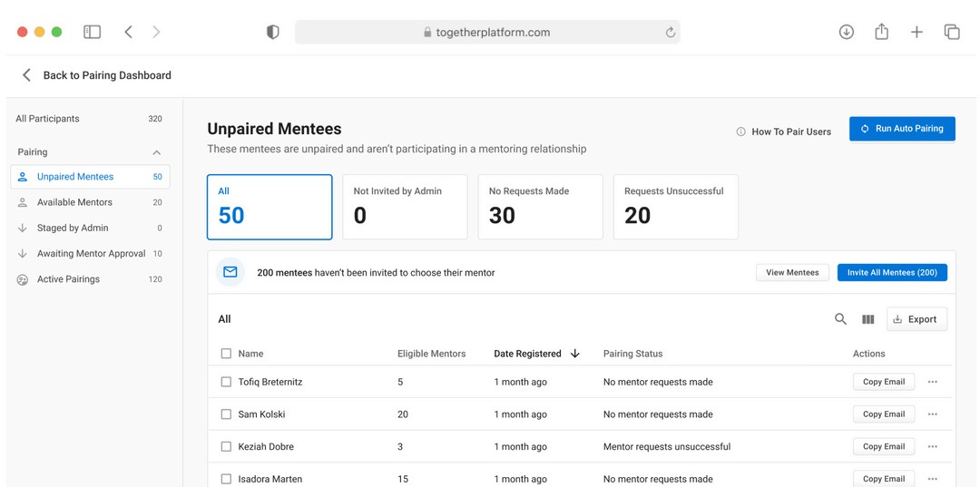980x487 pixels.
Task: Open more actions for Keziah Dobre
Action: (933, 446)
